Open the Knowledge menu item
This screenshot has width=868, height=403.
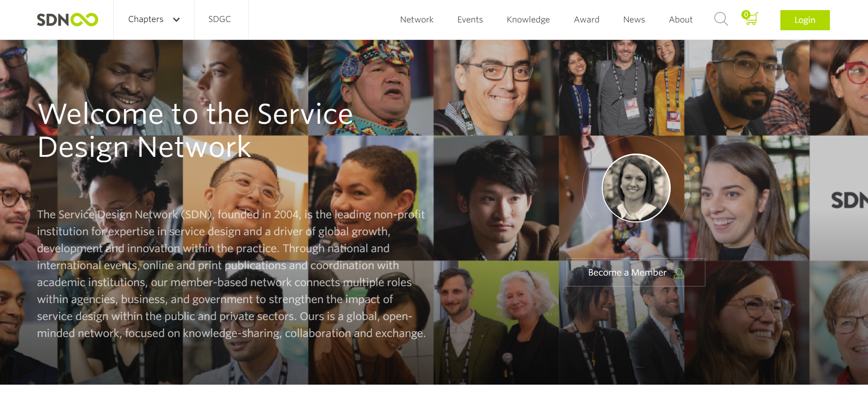tap(528, 20)
